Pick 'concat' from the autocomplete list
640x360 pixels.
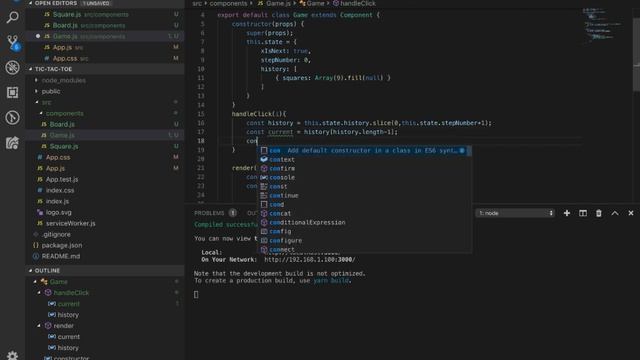pos(364,213)
